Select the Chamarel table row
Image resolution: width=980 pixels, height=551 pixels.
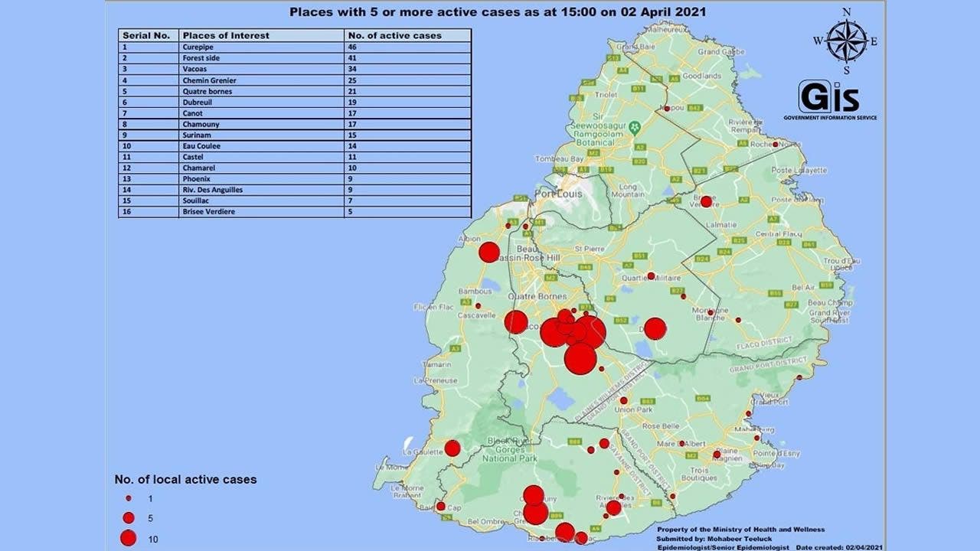tap(295, 168)
